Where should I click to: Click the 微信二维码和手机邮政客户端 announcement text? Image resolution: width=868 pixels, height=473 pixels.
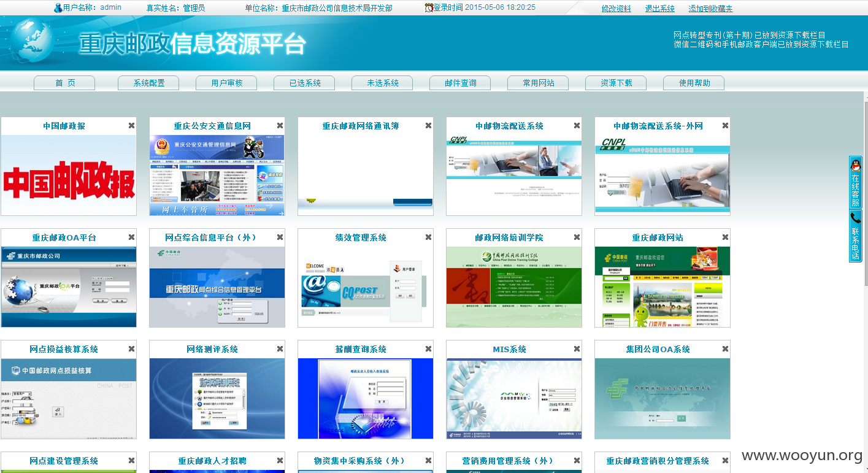[x=761, y=44]
